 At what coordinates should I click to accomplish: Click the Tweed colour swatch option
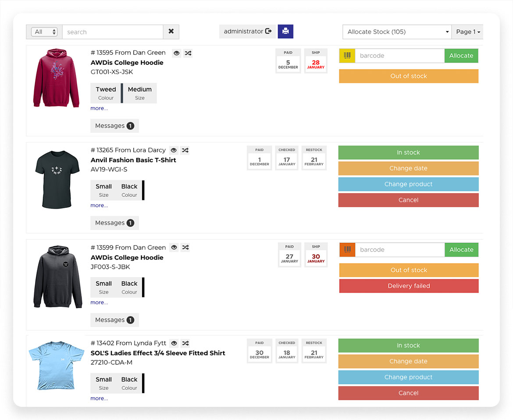pyautogui.click(x=106, y=93)
